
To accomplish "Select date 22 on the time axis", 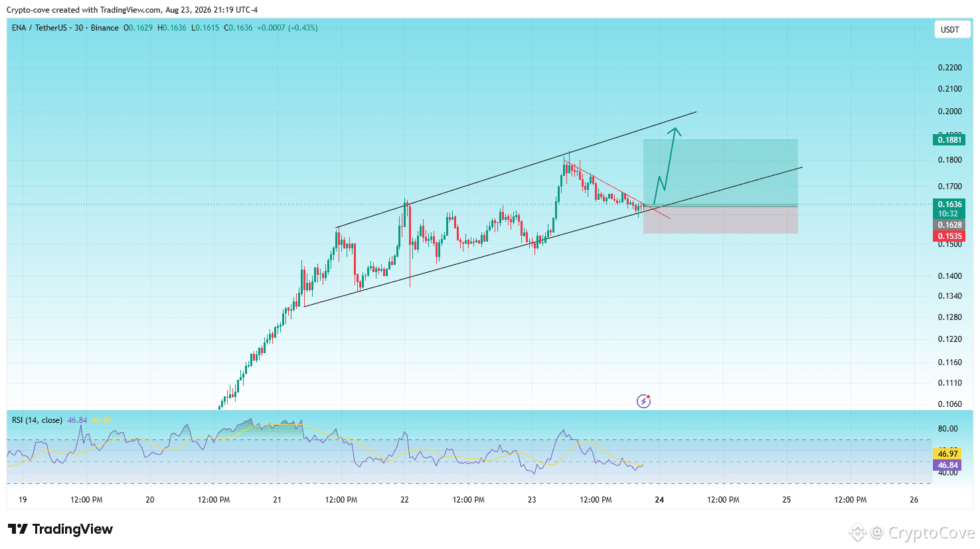I will tap(404, 500).
